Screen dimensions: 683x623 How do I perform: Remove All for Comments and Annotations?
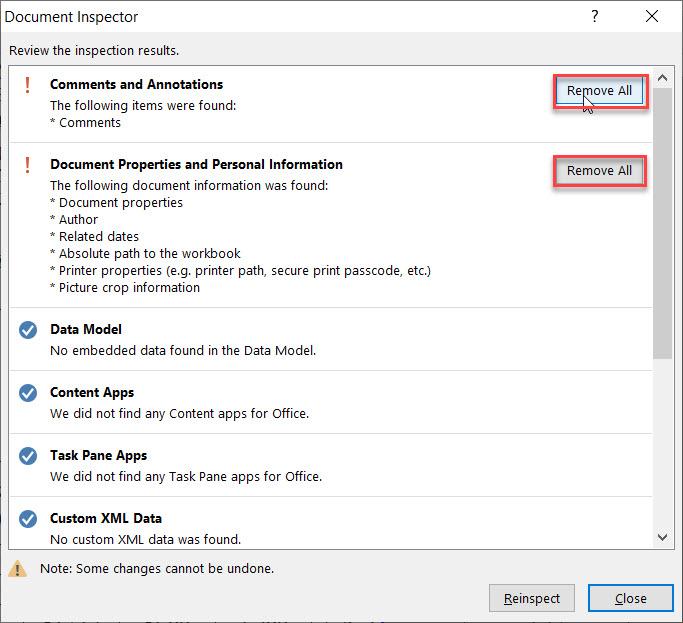click(x=599, y=91)
